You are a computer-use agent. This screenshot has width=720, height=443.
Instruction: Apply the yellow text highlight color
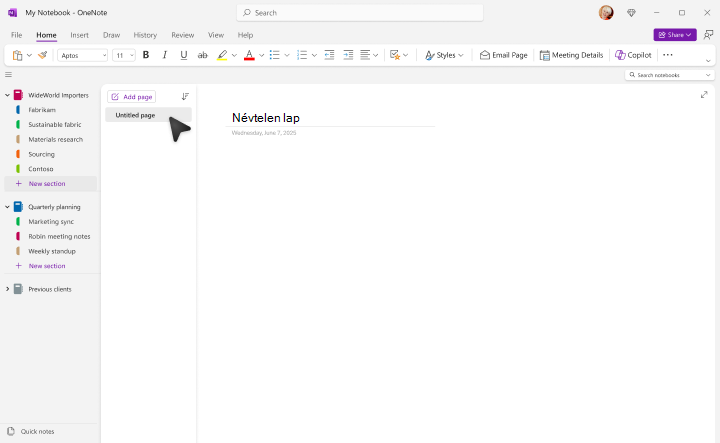coord(222,55)
